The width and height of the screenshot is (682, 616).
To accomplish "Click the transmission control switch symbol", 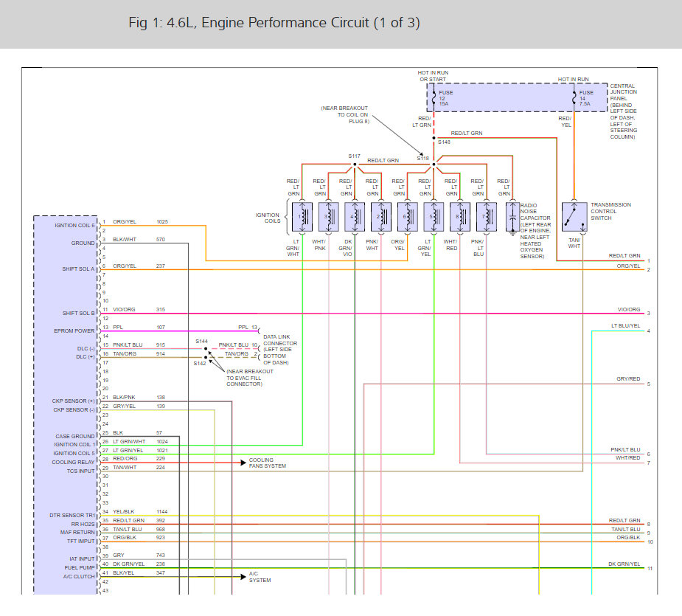I will click(574, 217).
